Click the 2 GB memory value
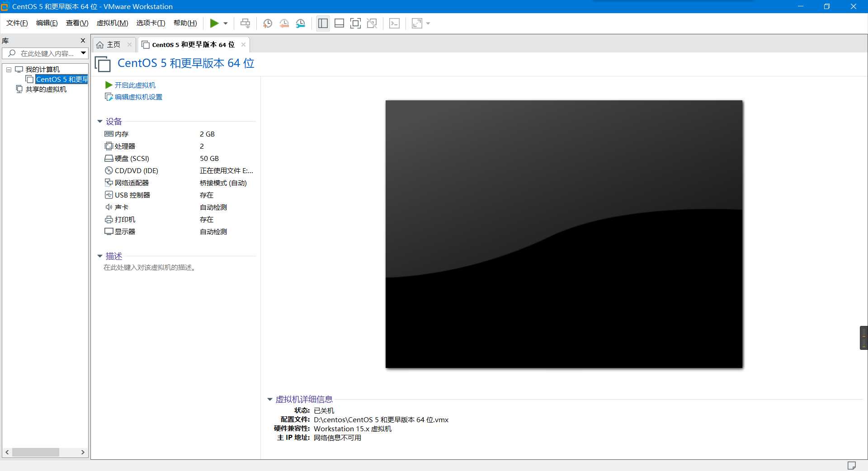This screenshot has height=471, width=868. 207,134
